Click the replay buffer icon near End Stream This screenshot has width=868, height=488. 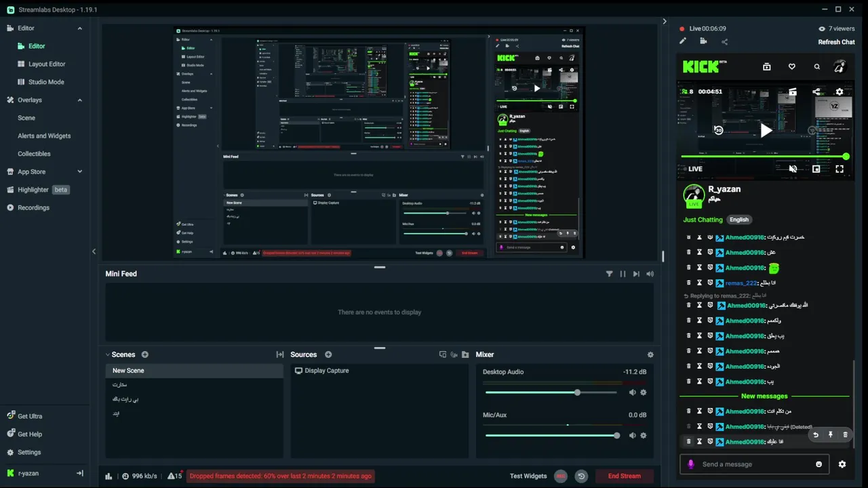581,476
